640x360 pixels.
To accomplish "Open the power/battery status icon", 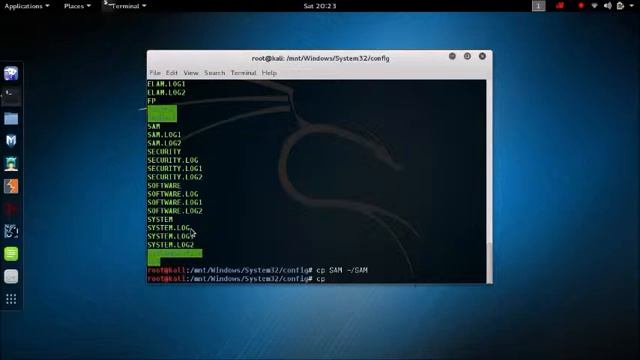I will point(620,6).
